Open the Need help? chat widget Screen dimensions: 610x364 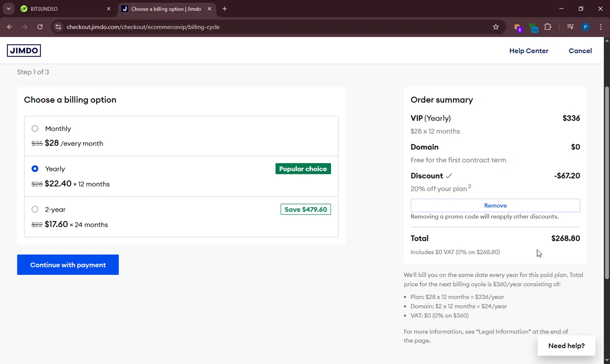(566, 346)
